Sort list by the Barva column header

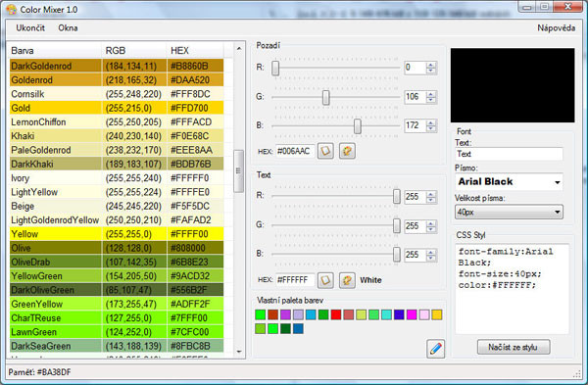point(55,51)
